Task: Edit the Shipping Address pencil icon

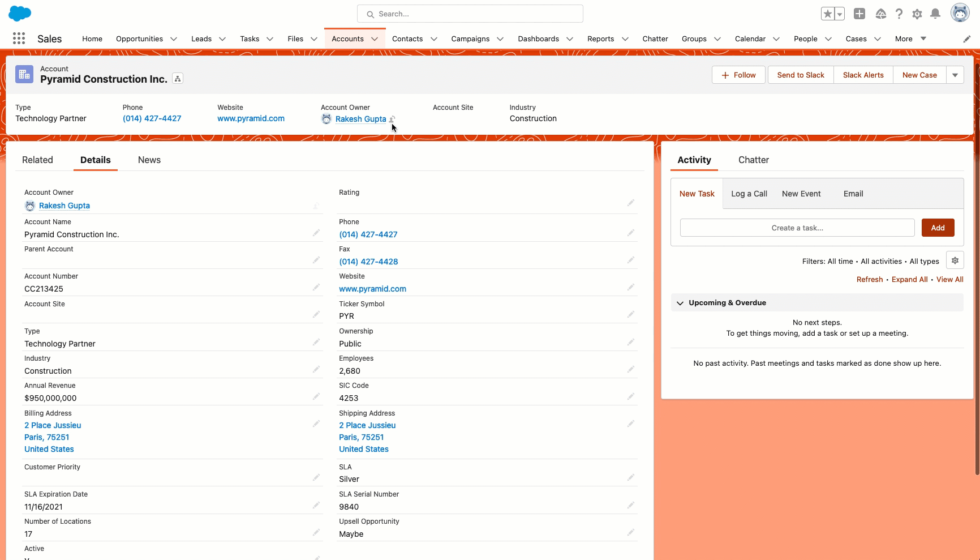Action: point(630,424)
